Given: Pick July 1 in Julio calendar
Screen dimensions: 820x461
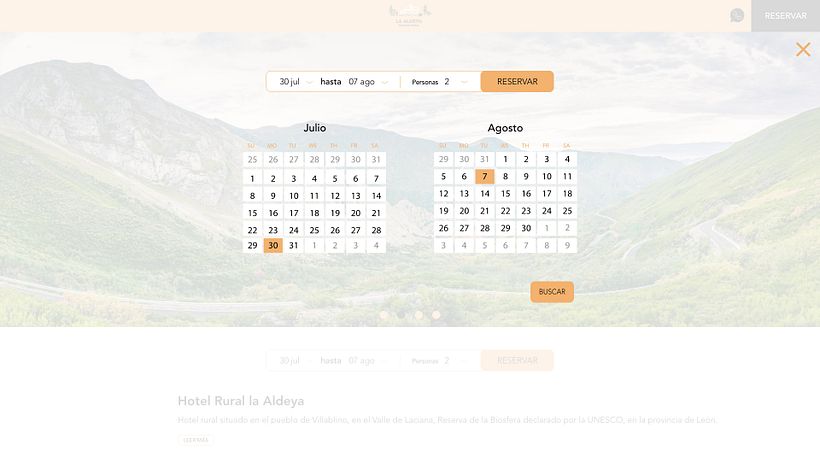Looking at the screenshot, I should (253, 178).
